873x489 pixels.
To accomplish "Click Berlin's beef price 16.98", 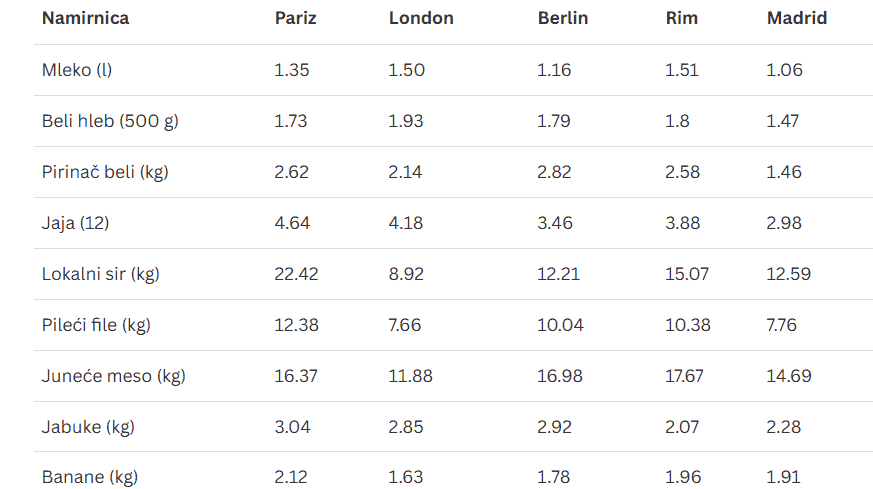I will [x=559, y=376].
